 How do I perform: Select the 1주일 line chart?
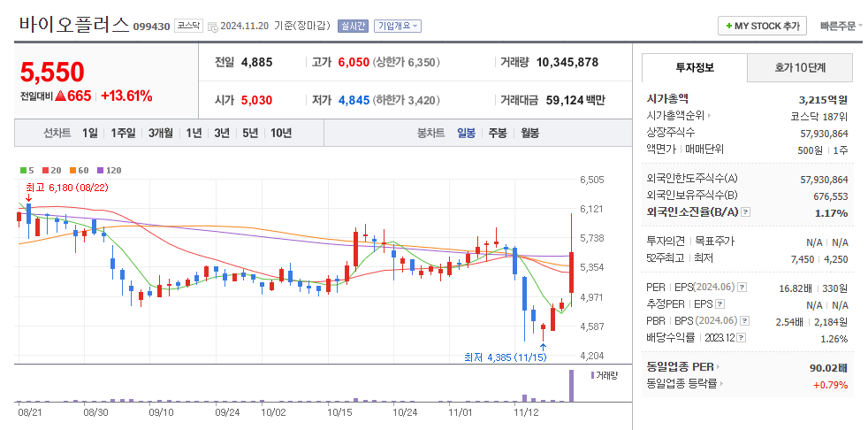click(x=122, y=133)
